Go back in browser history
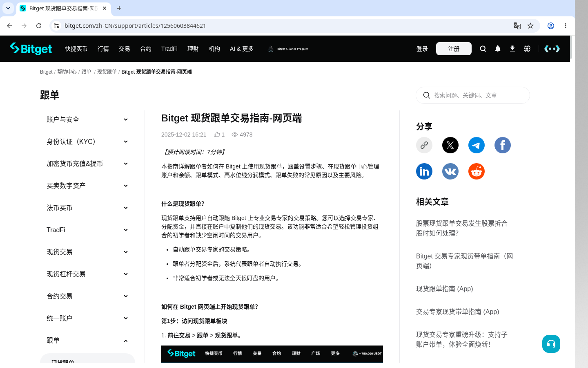This screenshot has height=368, width=588. coord(9,26)
